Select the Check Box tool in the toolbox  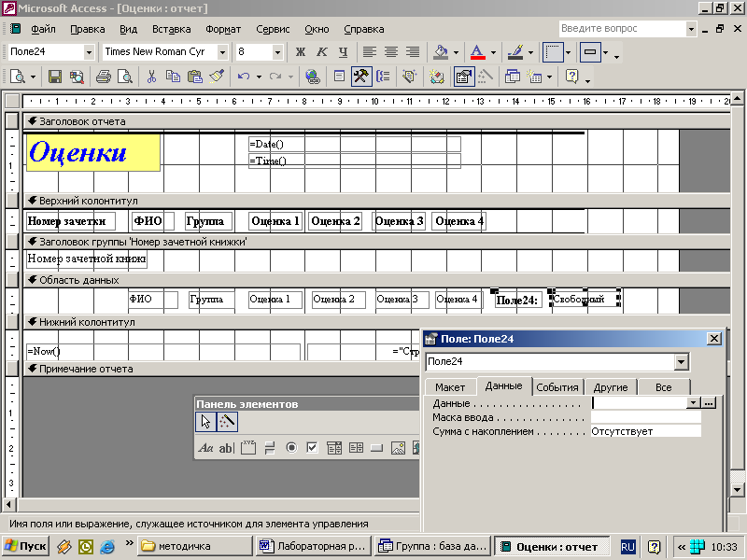312,448
